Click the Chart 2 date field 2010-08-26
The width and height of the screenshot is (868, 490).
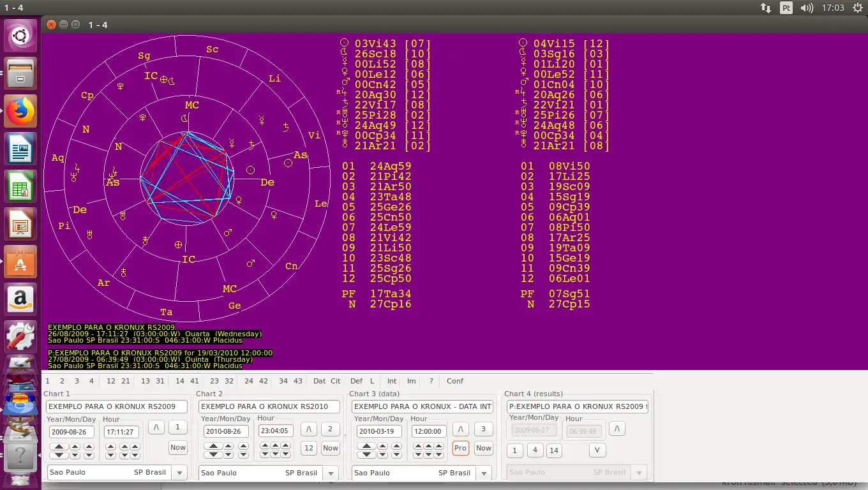click(226, 431)
